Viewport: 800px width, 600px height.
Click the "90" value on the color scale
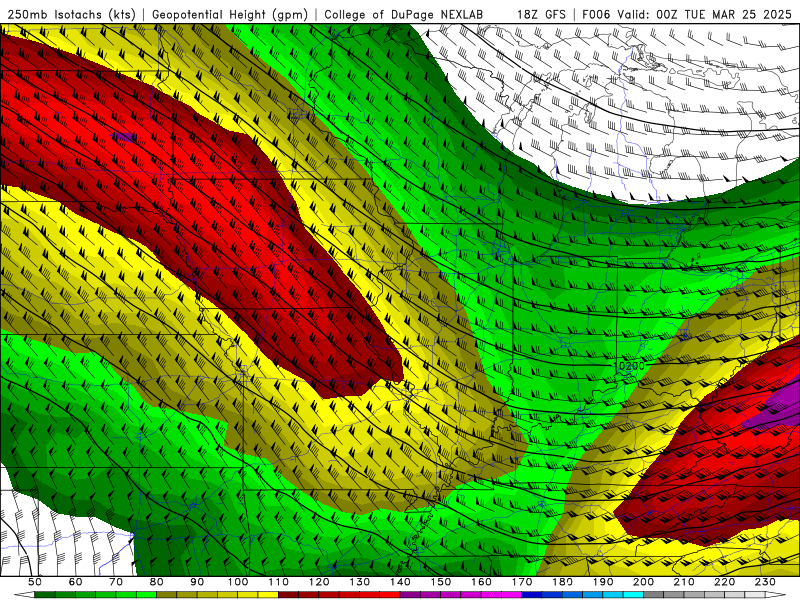197,582
